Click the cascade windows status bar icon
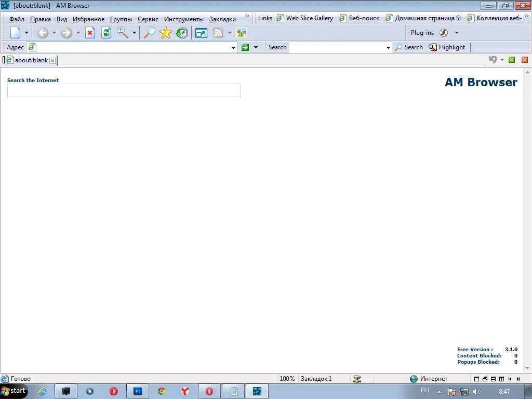 pos(485,379)
